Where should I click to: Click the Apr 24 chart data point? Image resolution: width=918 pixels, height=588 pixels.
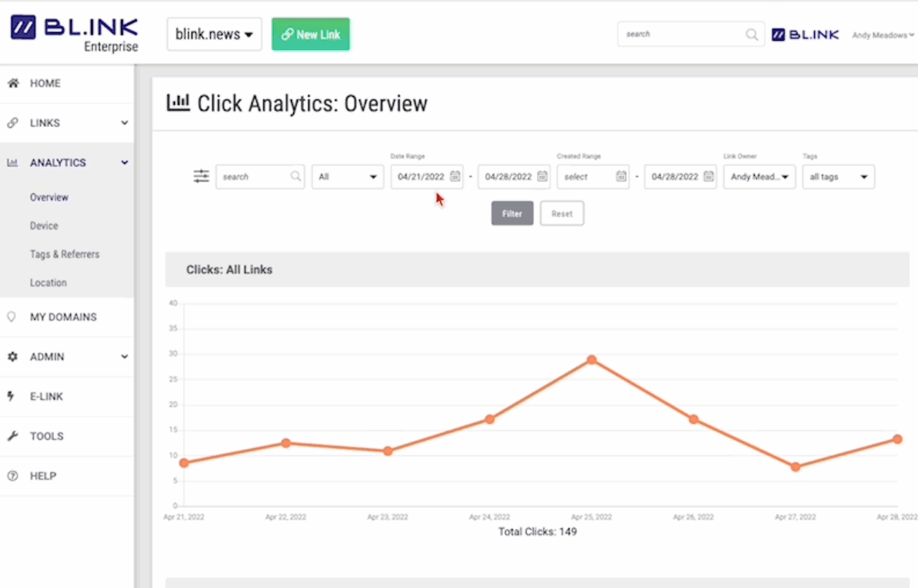489,419
